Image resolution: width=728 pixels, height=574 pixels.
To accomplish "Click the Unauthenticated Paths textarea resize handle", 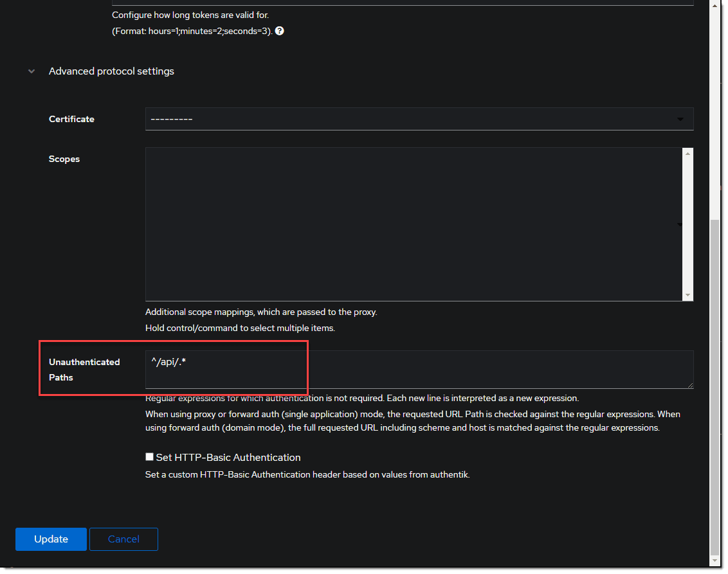I will point(689,384).
